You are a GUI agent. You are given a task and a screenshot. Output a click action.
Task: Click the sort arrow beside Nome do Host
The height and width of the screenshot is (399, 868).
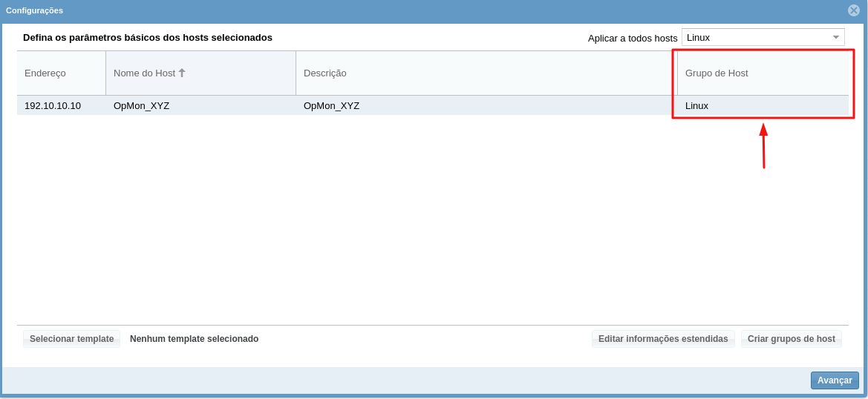182,73
